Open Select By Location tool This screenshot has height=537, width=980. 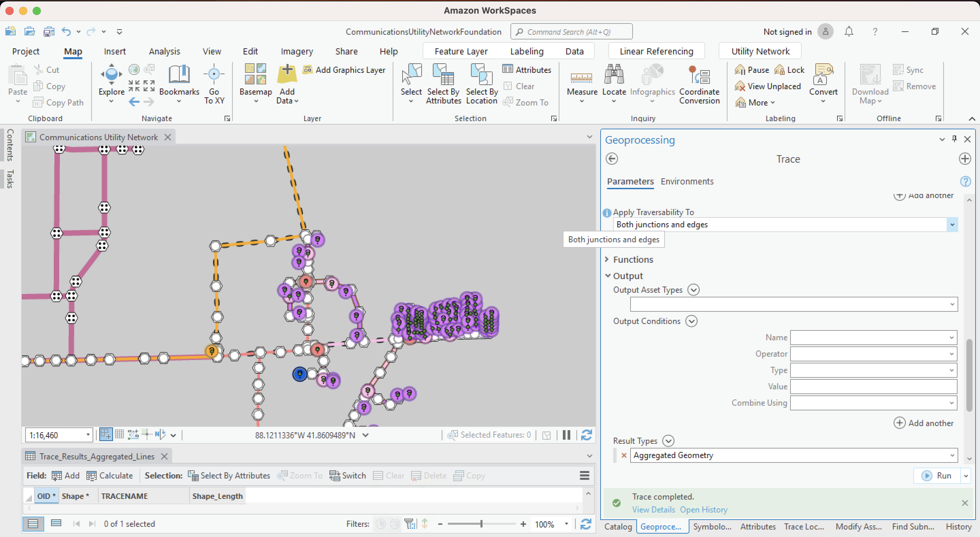(481, 84)
